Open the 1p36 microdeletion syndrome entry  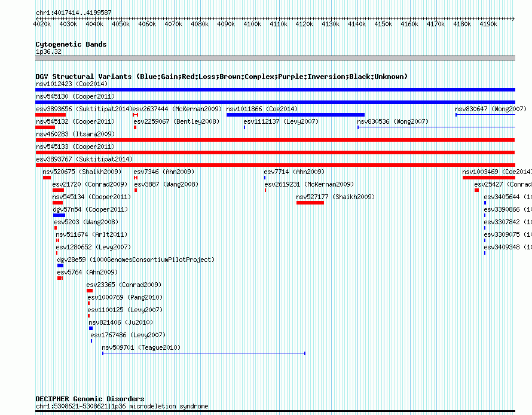[122, 406]
